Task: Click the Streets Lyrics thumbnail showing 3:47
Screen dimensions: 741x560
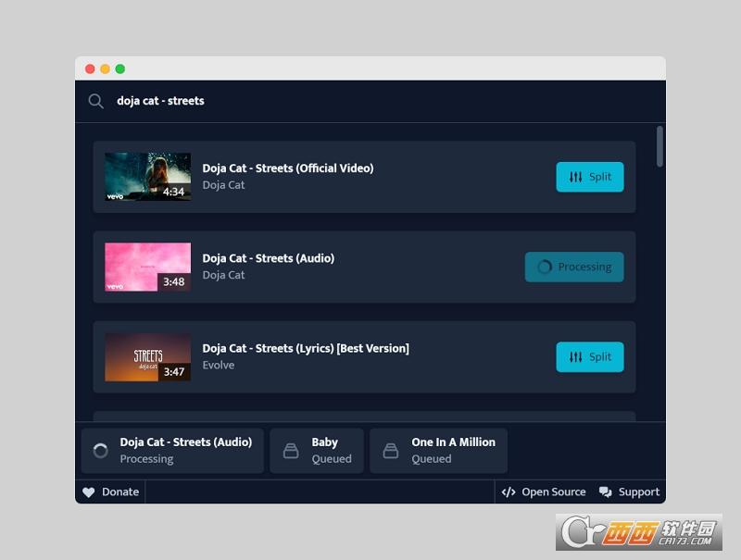Action: point(147,357)
